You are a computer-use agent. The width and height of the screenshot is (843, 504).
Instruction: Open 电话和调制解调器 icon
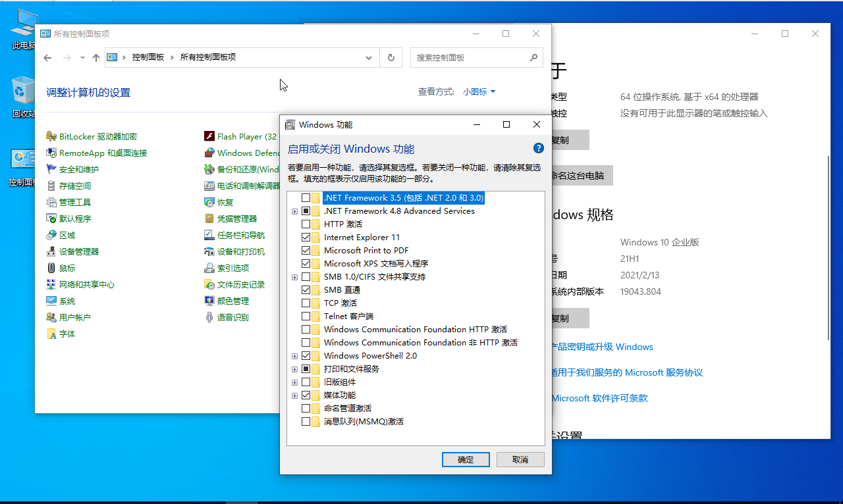tap(209, 186)
